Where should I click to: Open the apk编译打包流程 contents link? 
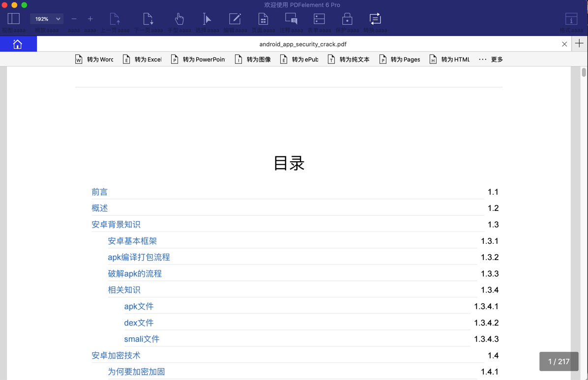coord(139,257)
